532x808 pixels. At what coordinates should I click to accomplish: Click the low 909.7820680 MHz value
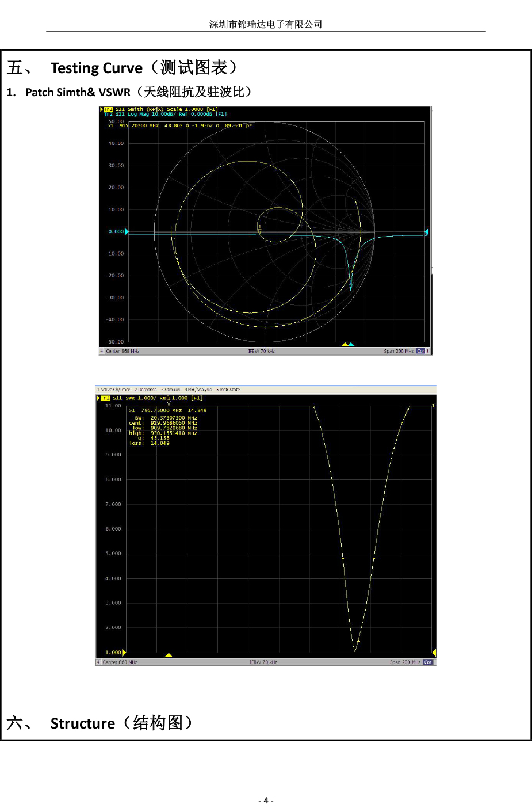point(174,428)
